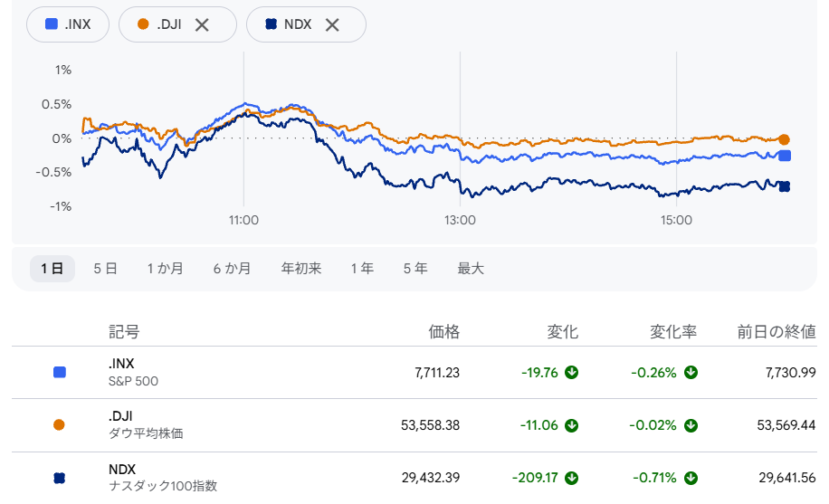
Task: Click down arrow icon beside -11.06
Action: (572, 425)
